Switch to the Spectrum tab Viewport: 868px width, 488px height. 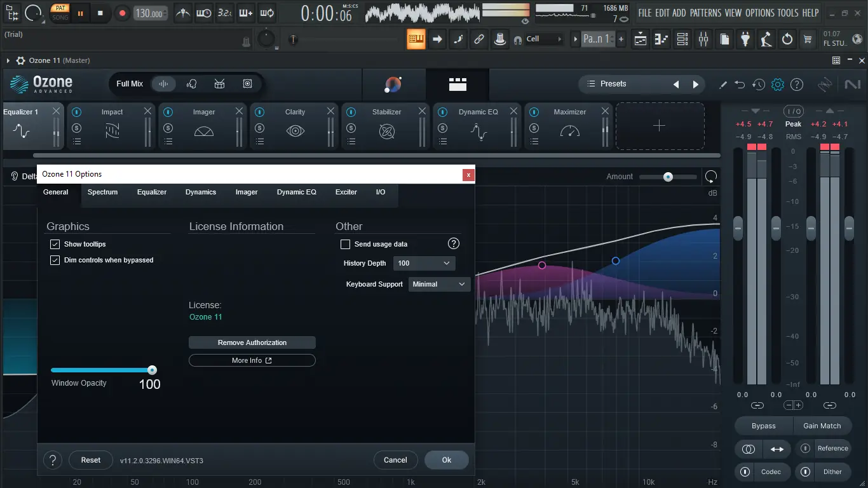(103, 192)
